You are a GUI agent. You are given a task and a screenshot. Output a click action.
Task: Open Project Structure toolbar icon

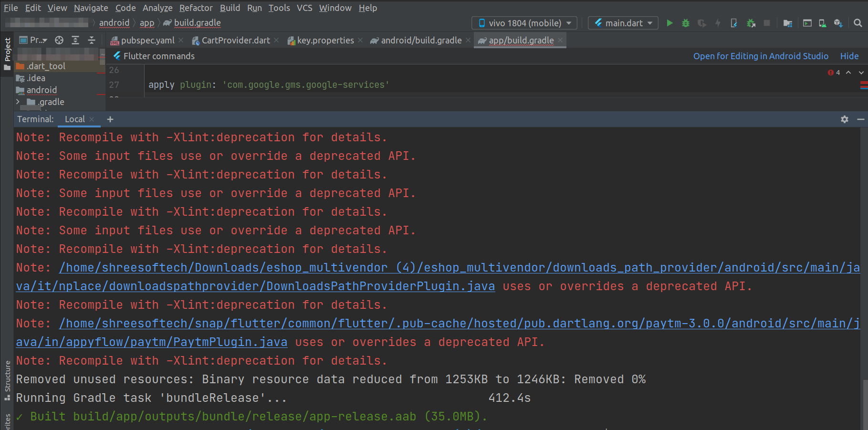tap(788, 23)
